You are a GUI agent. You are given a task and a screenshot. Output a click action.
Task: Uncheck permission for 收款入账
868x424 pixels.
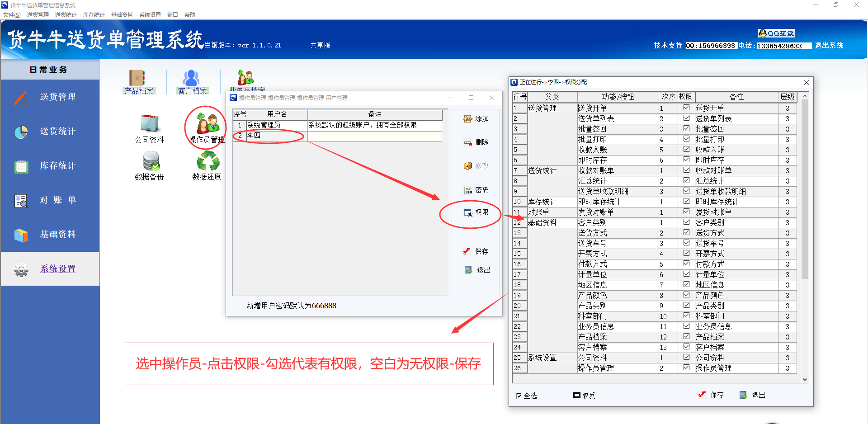pos(686,150)
